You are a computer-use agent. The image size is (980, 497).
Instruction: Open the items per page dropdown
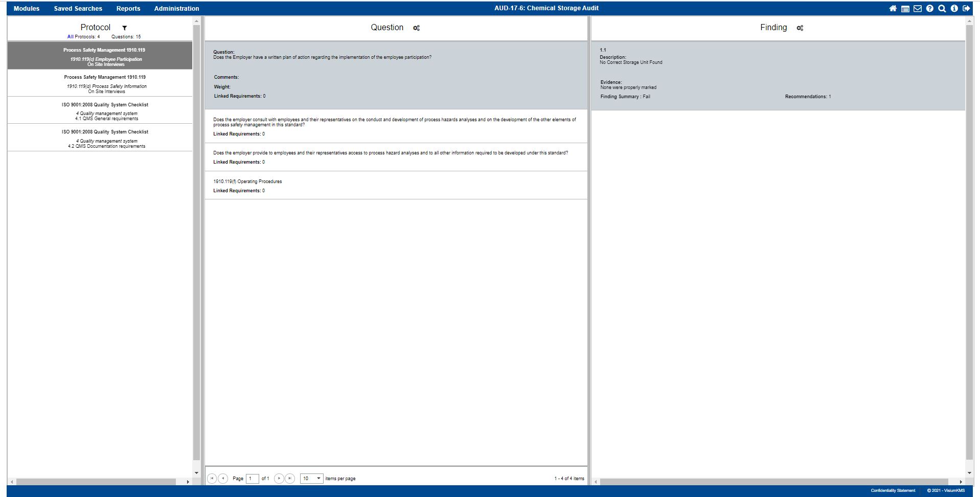[311, 479]
